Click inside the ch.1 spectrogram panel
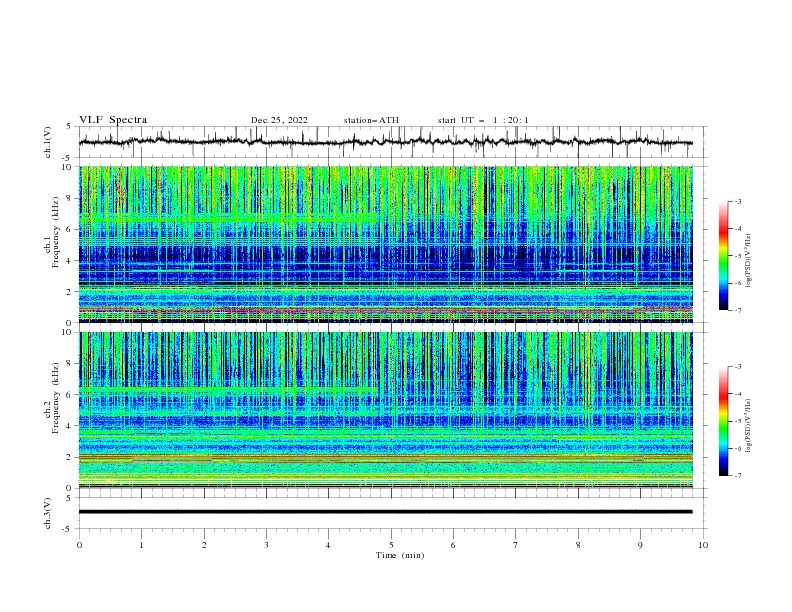Screen dimensions: 792x612 coord(385,244)
